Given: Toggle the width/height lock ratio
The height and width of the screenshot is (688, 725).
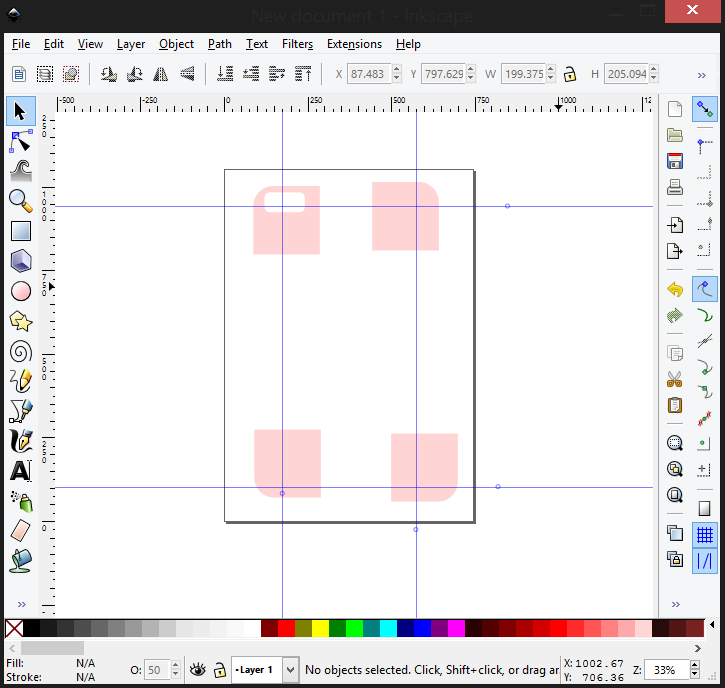Looking at the screenshot, I should coord(570,74).
